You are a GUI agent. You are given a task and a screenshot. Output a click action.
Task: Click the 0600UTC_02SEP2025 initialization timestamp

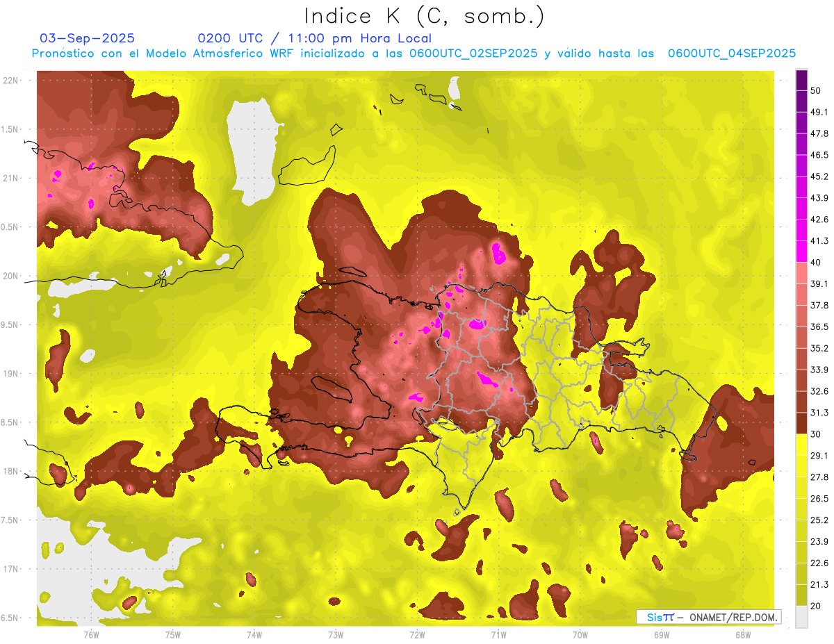473,53
